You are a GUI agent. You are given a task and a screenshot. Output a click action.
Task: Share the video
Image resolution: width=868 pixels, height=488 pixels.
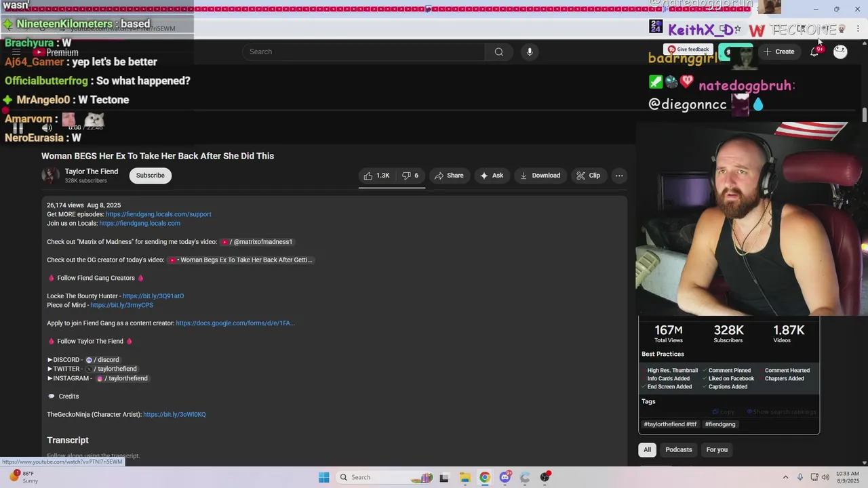pyautogui.click(x=449, y=176)
